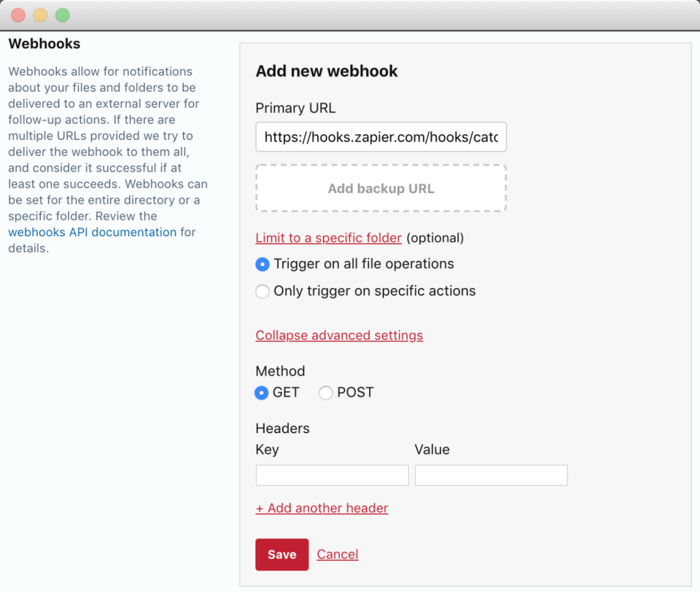The height and width of the screenshot is (592, 700).
Task: Click the header Key input field
Action: pyautogui.click(x=332, y=475)
